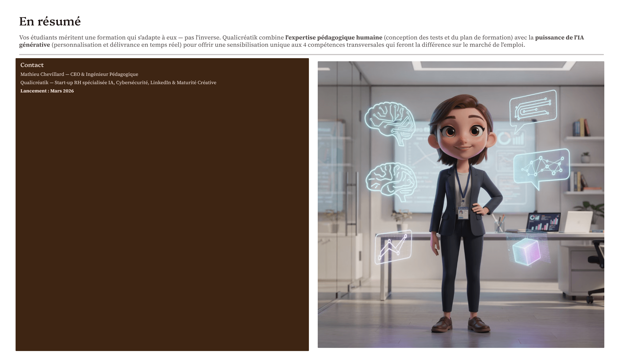Click the white laptop on the desk
The width and height of the screenshot is (623, 364).
coord(578,222)
